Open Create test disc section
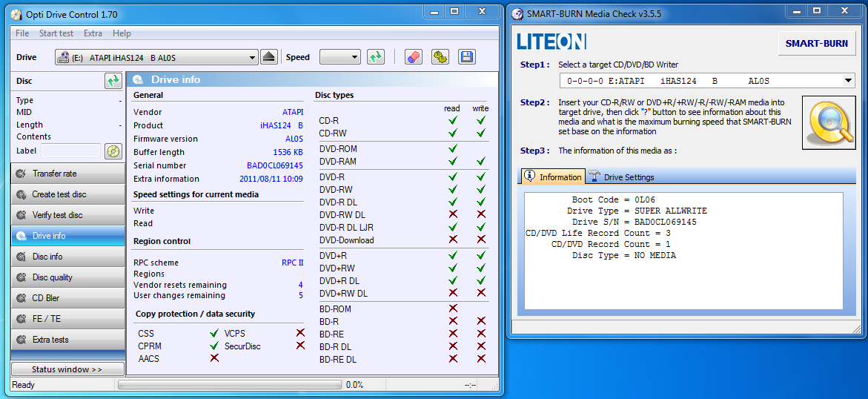The height and width of the screenshot is (399, 868). pyautogui.click(x=68, y=194)
